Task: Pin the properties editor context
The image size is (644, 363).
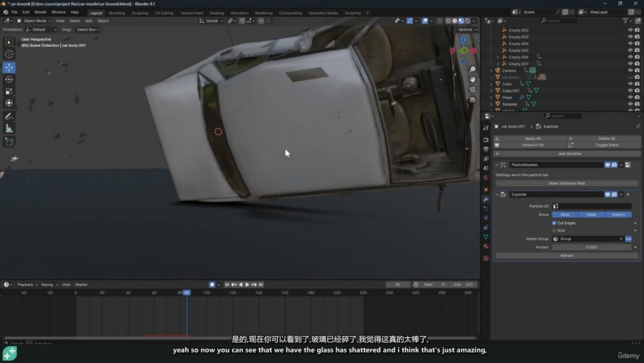Action: click(638, 126)
